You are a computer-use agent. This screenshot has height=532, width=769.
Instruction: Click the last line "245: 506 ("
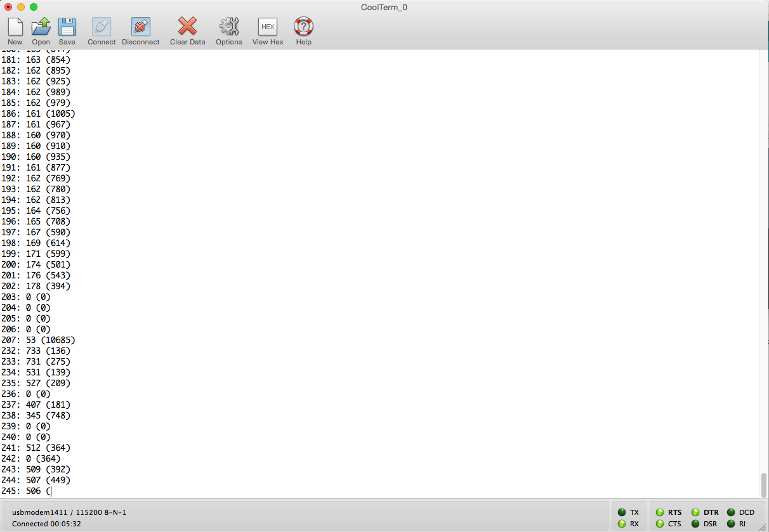26,491
